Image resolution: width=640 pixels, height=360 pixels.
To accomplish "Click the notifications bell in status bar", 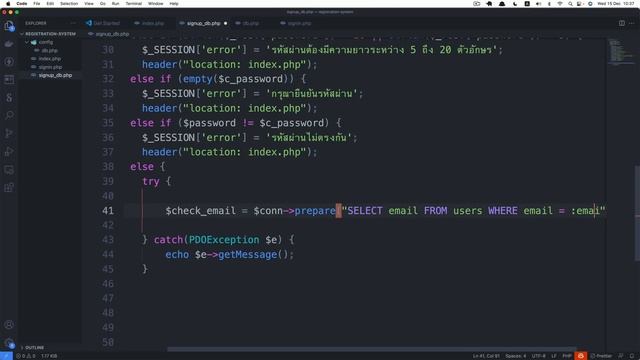I will click(x=632, y=356).
